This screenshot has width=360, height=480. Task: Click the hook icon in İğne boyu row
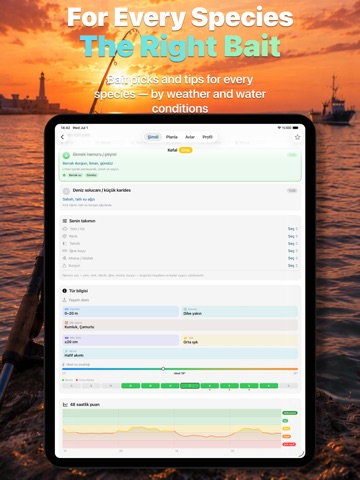coord(65,251)
